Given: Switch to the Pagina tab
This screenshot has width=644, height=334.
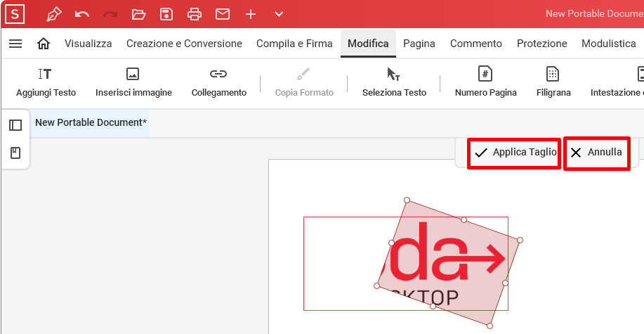Looking at the screenshot, I should tap(419, 44).
